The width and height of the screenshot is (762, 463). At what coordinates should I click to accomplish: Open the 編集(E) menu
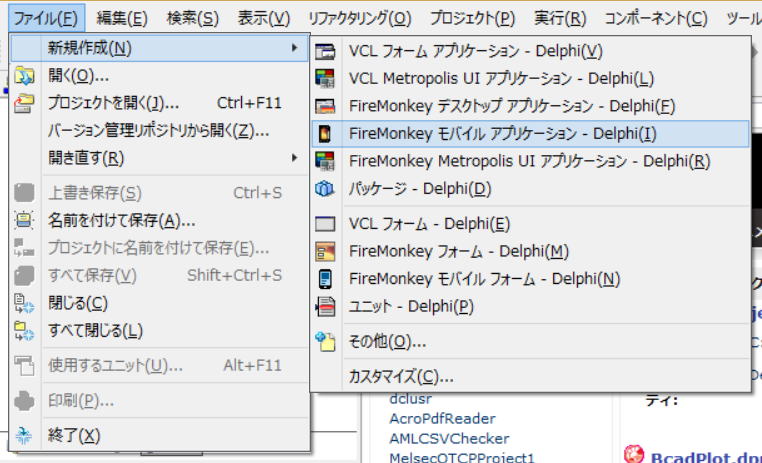point(121,19)
